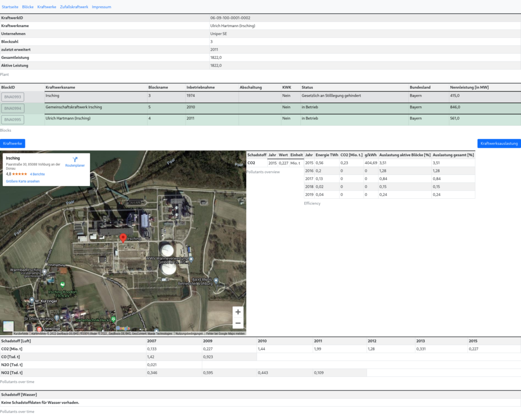Go to Zufallskraftwerk page
521x420 pixels.
(x=74, y=7)
